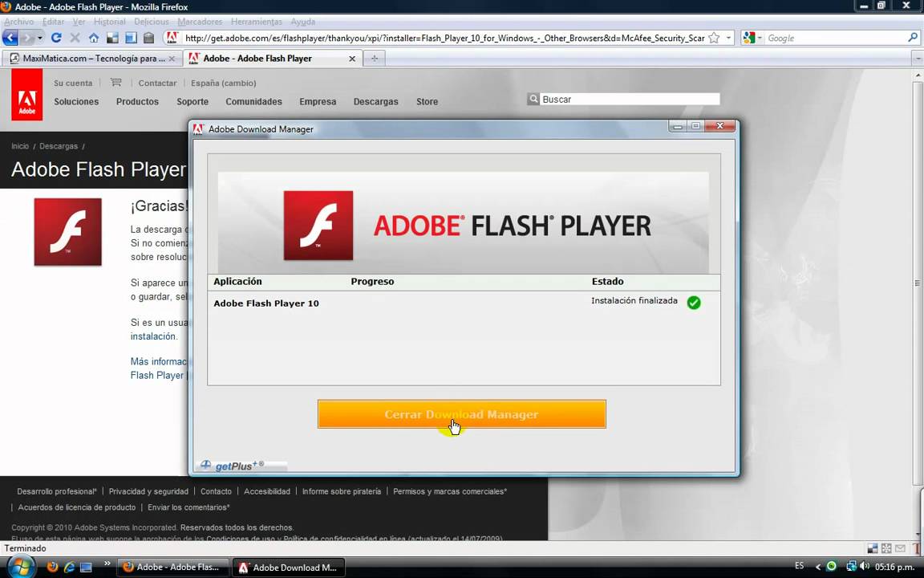The width and height of the screenshot is (924, 578).
Task: Click the Delicious bookmarks toolbar icon
Action: 112,38
